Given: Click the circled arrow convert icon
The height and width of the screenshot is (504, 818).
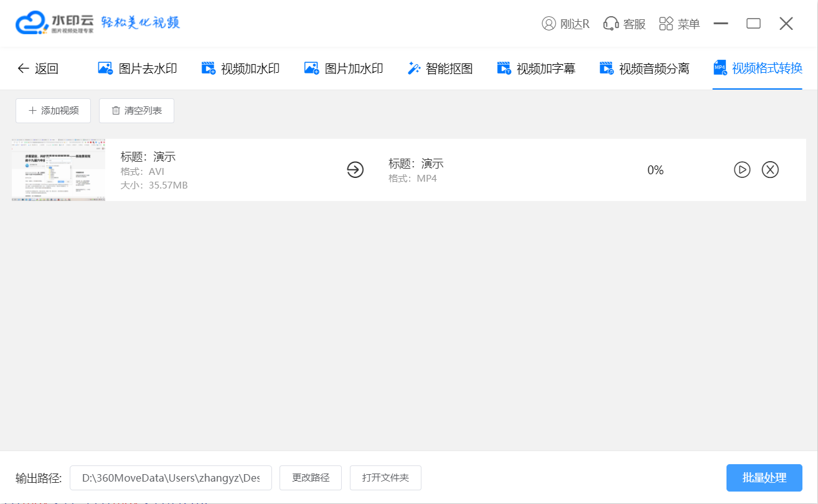Looking at the screenshot, I should [355, 170].
